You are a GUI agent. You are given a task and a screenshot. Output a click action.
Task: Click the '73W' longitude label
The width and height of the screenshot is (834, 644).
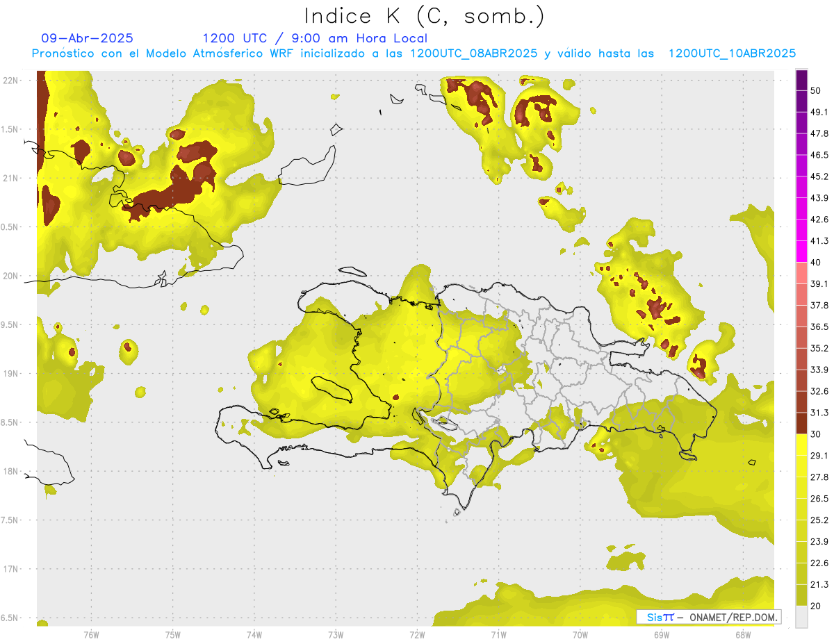[336, 634]
